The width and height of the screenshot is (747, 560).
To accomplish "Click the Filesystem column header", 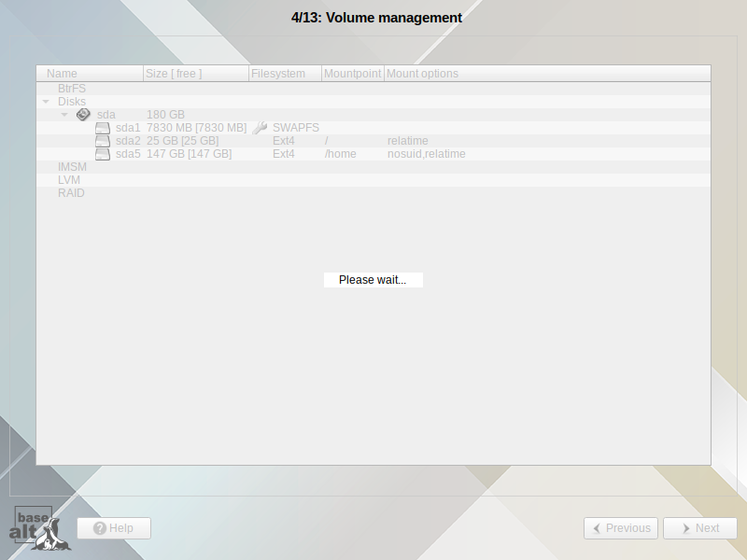I will click(286, 74).
